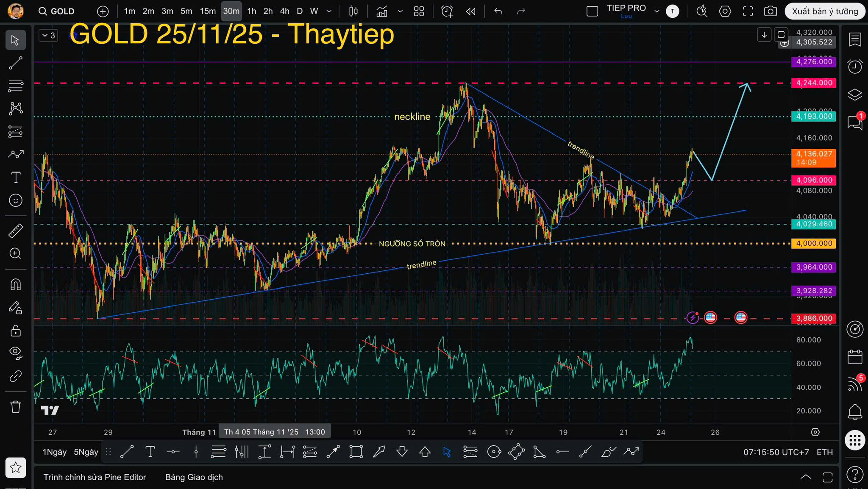Toggle the lock all drawings padlock
Viewport: 868px width, 489px height.
(16, 331)
